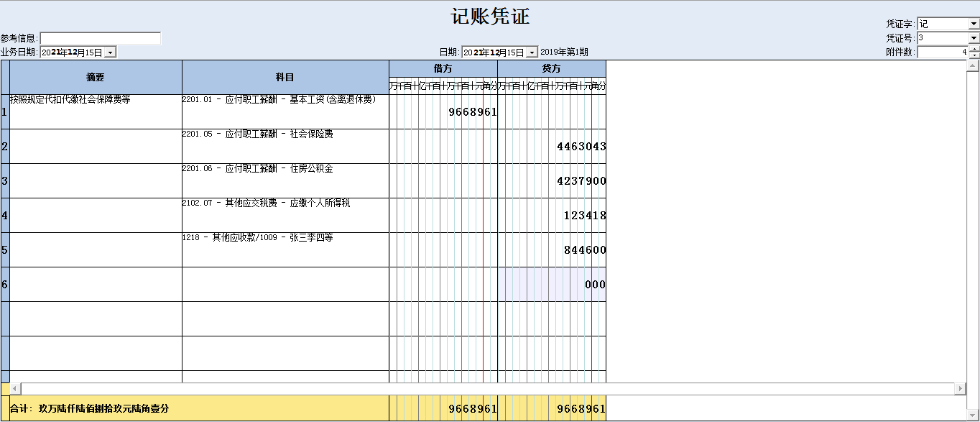Select the 住房公积金 account cell
Viewport: 980px width, 422px height.
(285, 180)
